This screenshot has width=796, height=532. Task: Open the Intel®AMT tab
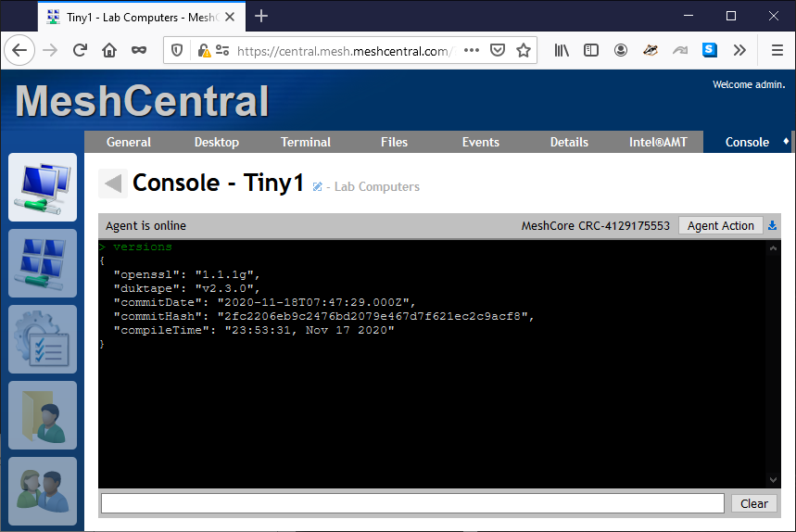point(658,142)
